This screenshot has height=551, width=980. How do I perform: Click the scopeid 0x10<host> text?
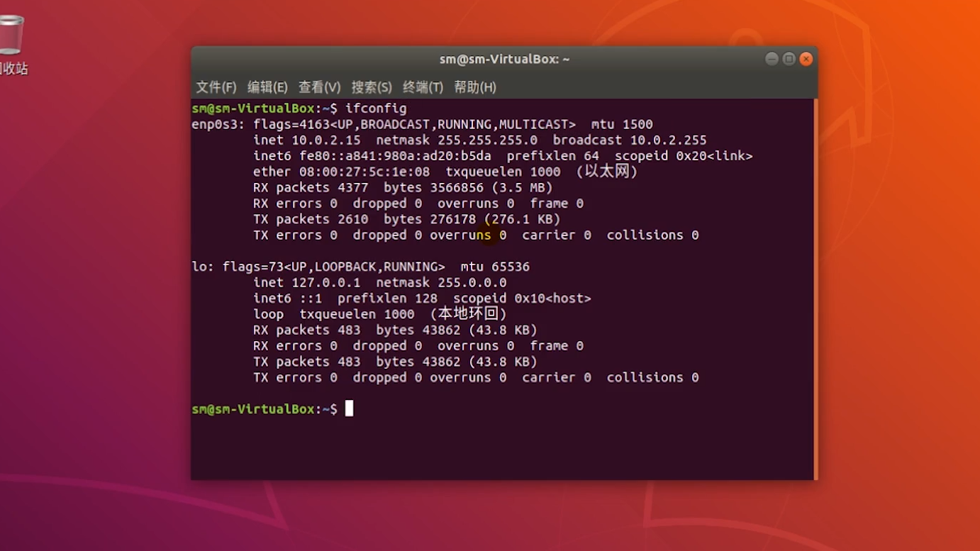coord(522,299)
